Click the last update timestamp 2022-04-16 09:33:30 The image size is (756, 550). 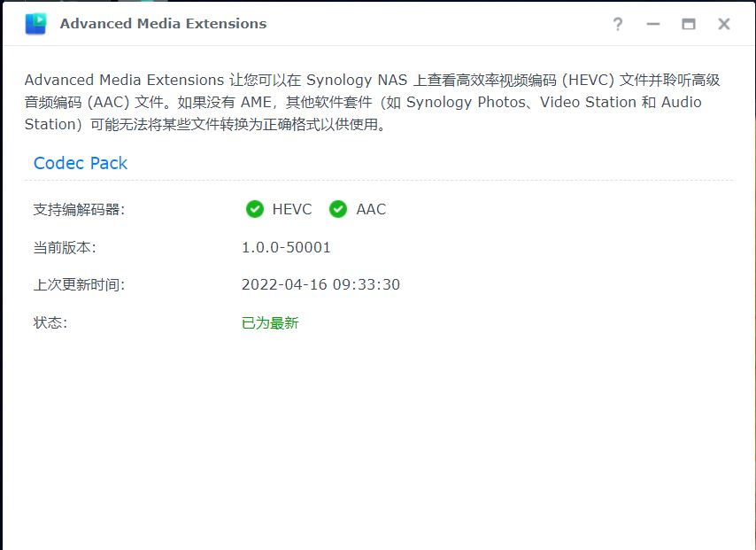click(320, 284)
